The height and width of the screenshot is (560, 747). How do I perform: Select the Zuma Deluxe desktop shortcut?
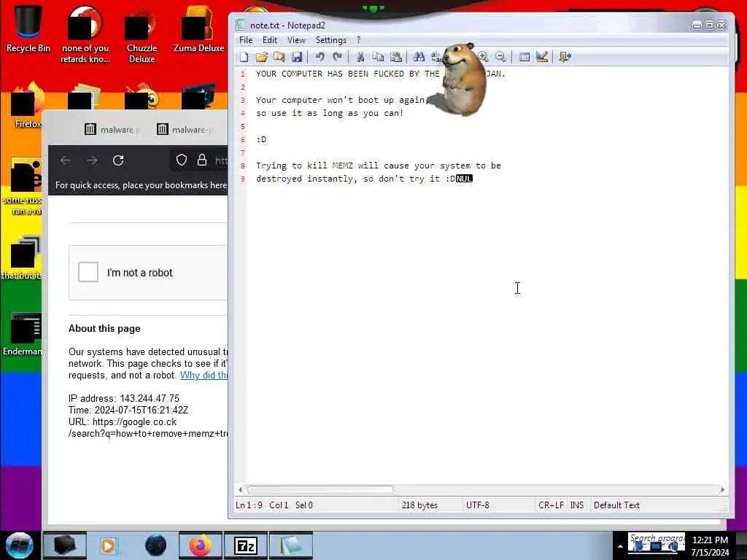(198, 29)
